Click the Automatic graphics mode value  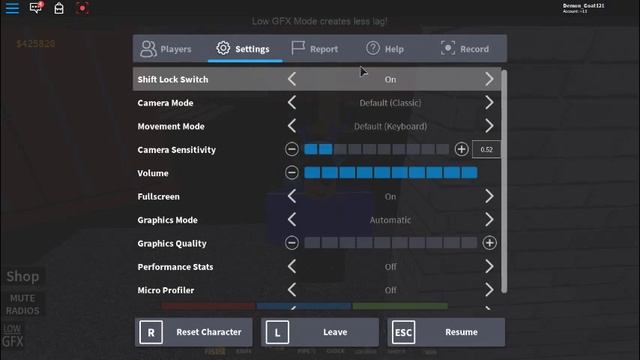click(390, 220)
